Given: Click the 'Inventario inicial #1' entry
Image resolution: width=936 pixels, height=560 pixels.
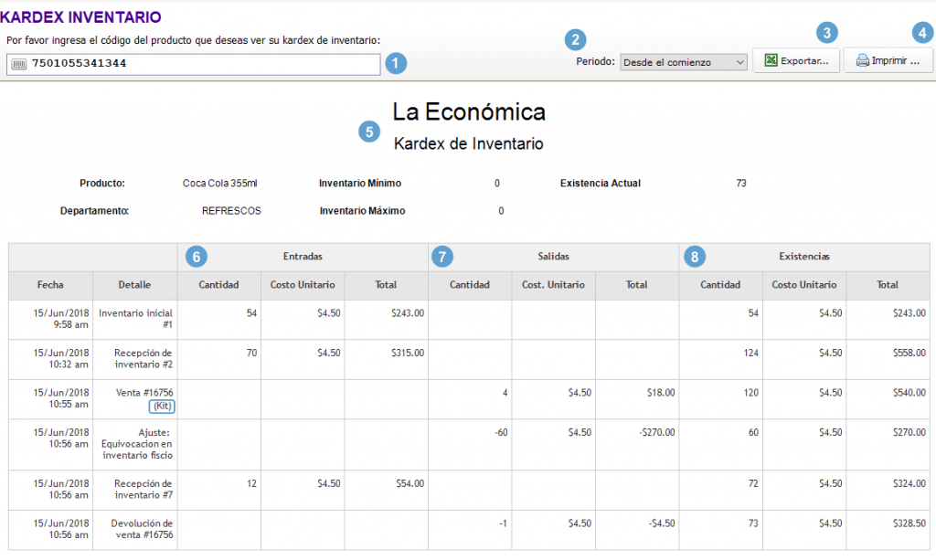Looking at the screenshot, I should click(134, 320).
